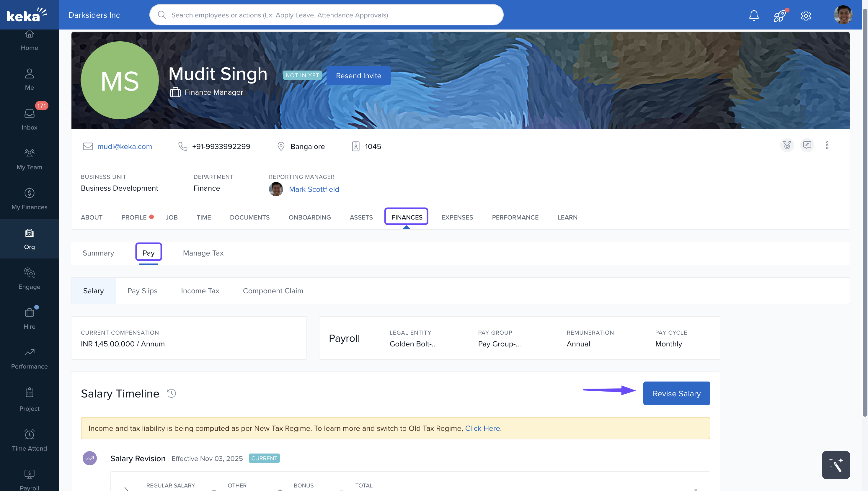Click the employee search field
The height and width of the screenshot is (491, 868).
coord(326,15)
